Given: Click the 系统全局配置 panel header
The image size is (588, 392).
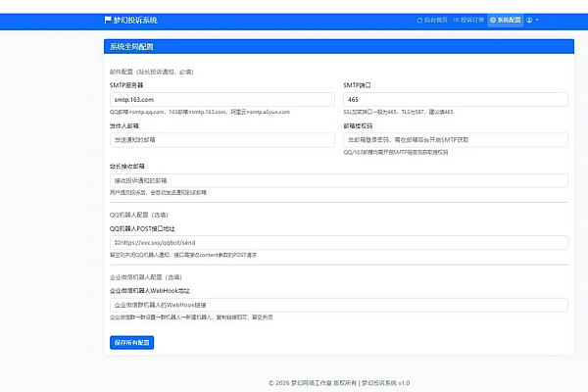Looking at the screenshot, I should point(339,46).
